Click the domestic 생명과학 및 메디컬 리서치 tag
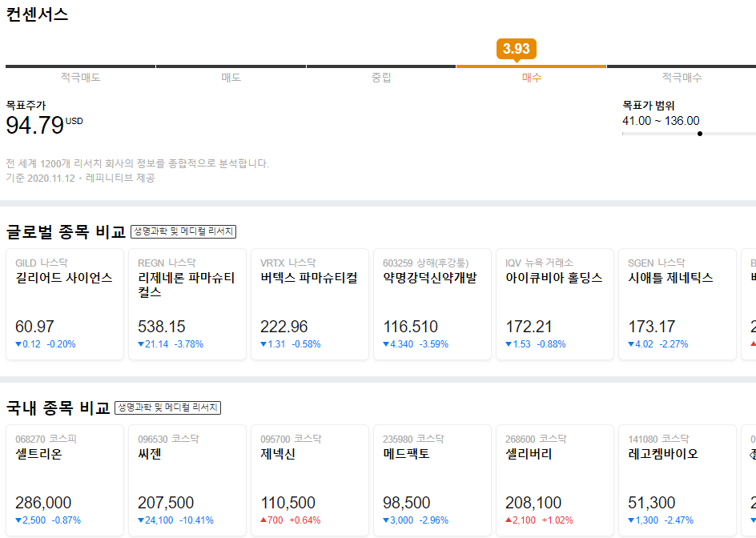 [168, 408]
